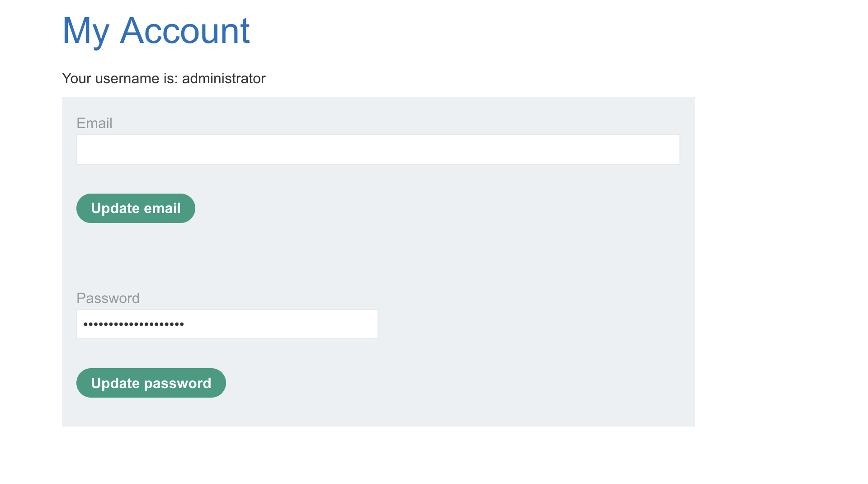
Task: Click the Password field label
Action: (x=108, y=298)
